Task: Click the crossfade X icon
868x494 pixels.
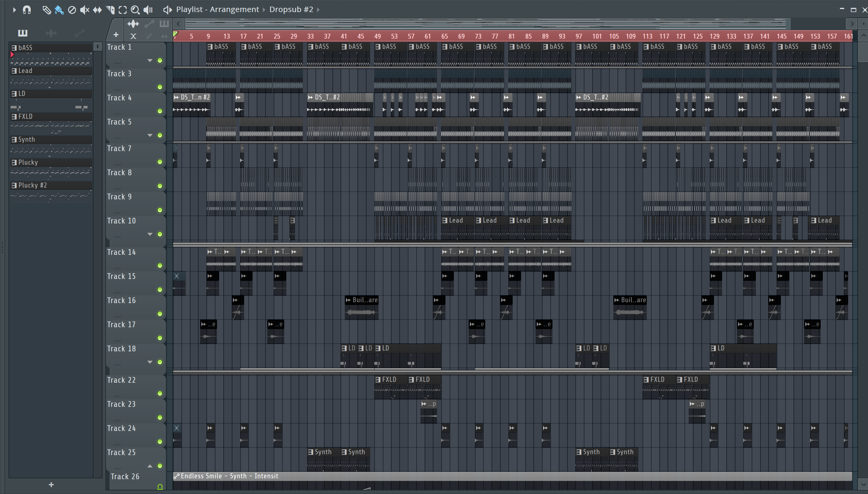Action: click(x=133, y=36)
